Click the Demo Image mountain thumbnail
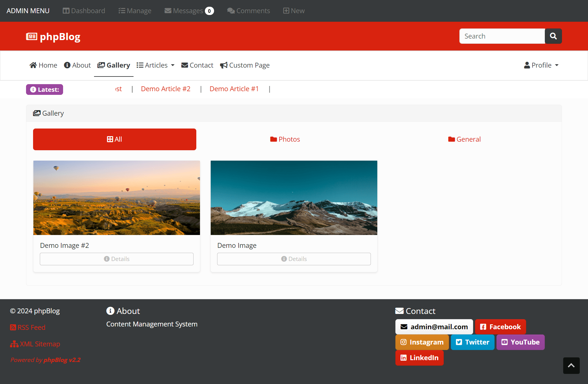The image size is (588, 384). pos(294,197)
